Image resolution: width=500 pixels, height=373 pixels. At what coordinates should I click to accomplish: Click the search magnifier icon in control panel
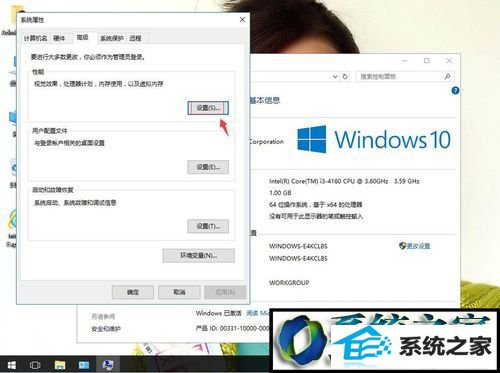pyautogui.click(x=448, y=77)
